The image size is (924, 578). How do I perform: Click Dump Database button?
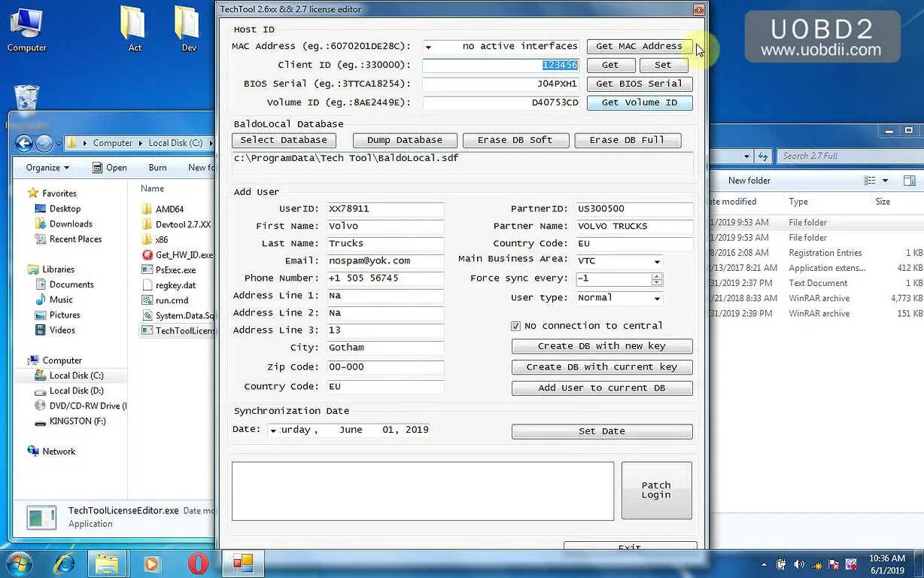pyautogui.click(x=405, y=140)
